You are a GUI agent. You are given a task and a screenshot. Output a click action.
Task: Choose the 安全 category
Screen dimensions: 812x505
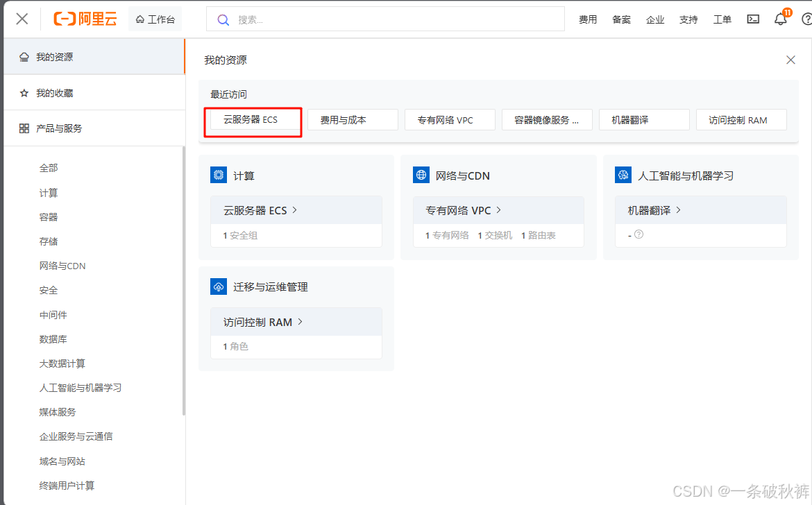point(49,290)
